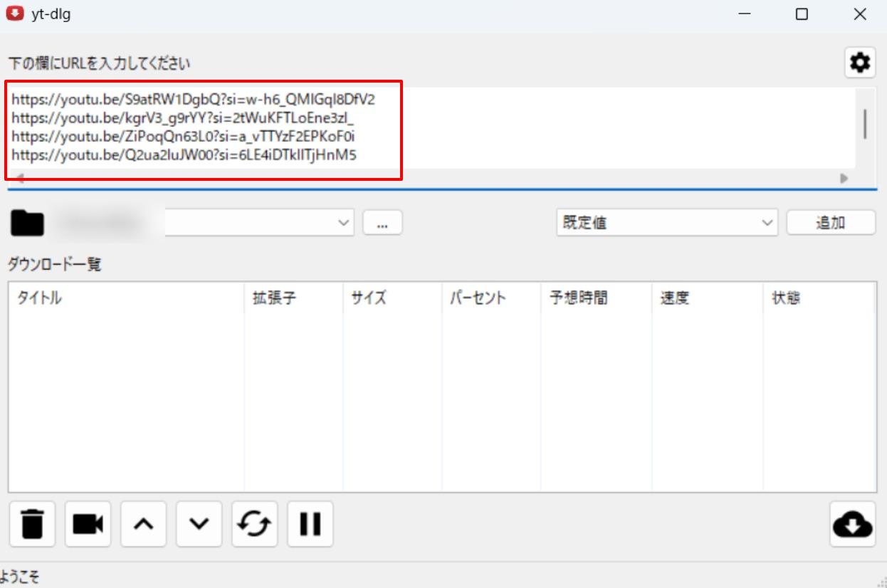
Task: Move download up with the up arrow
Action: click(143, 525)
